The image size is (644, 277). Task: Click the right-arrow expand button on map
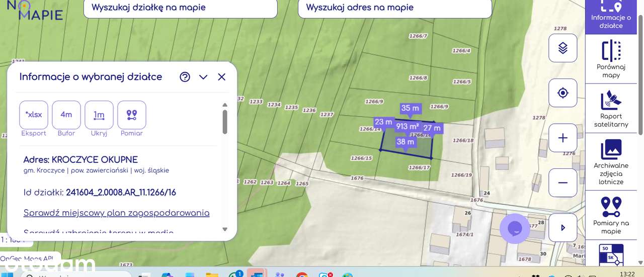[x=562, y=228]
